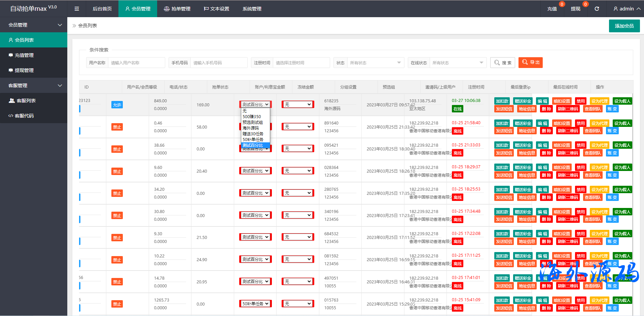This screenshot has height=316, width=644.
Task: Collapse the sidebar using the hamburger icon
Action: point(77,9)
